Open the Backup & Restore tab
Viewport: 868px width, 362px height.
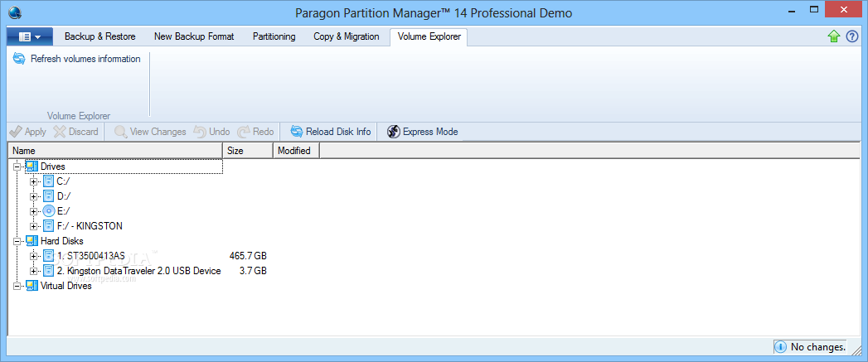(x=99, y=36)
